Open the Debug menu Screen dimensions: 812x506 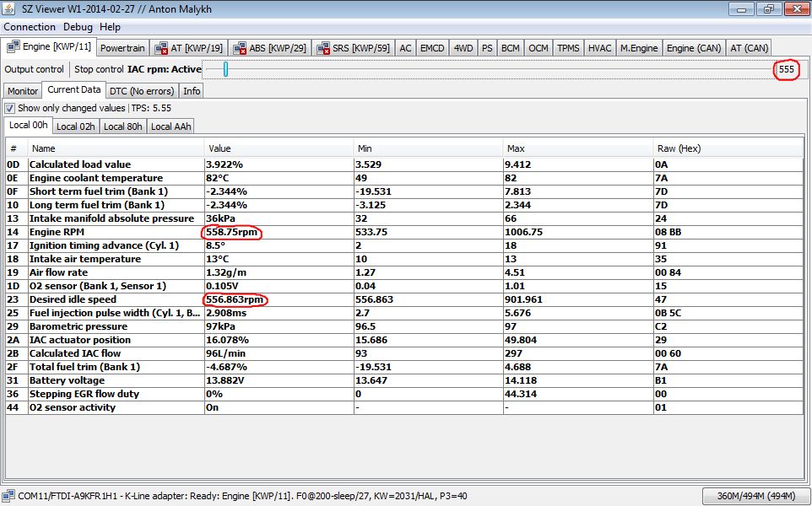tap(78, 27)
